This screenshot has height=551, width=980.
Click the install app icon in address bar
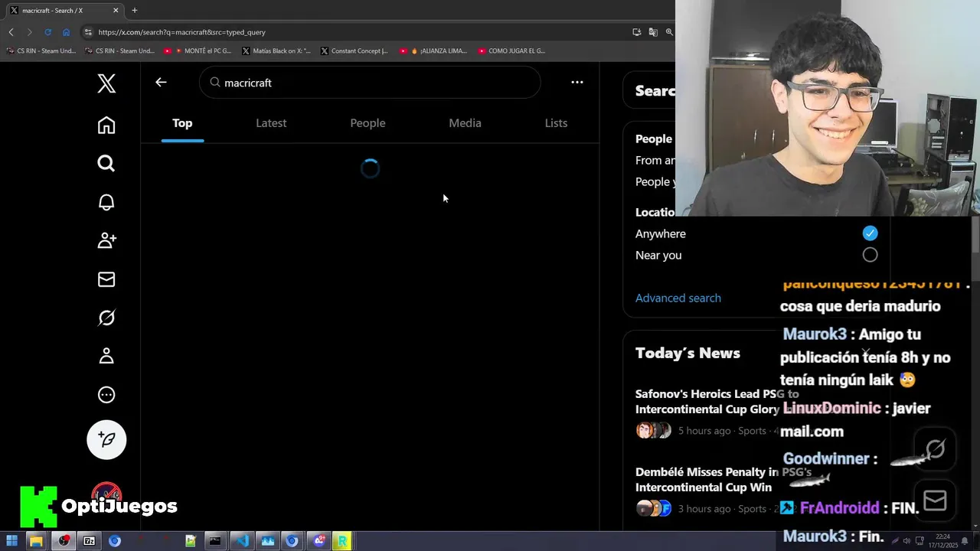pyautogui.click(x=636, y=32)
